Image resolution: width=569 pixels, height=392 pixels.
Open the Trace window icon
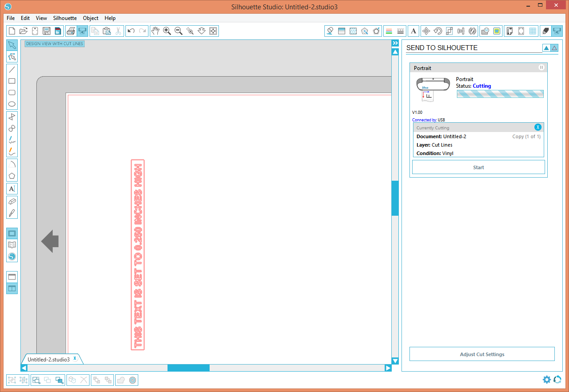497,31
